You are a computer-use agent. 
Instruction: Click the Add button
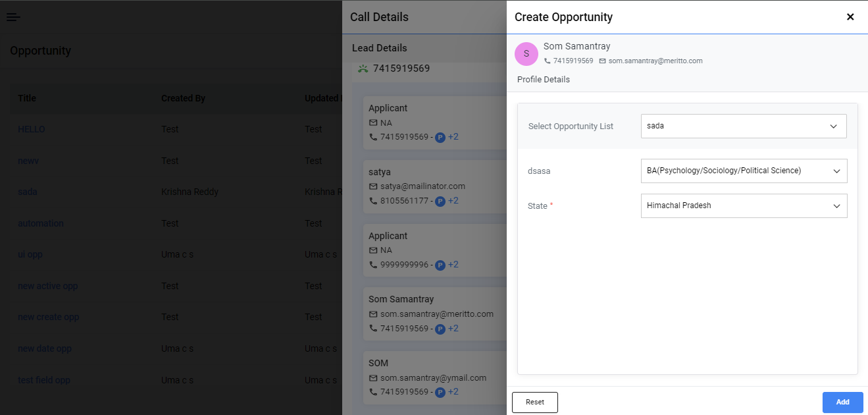[843, 402]
